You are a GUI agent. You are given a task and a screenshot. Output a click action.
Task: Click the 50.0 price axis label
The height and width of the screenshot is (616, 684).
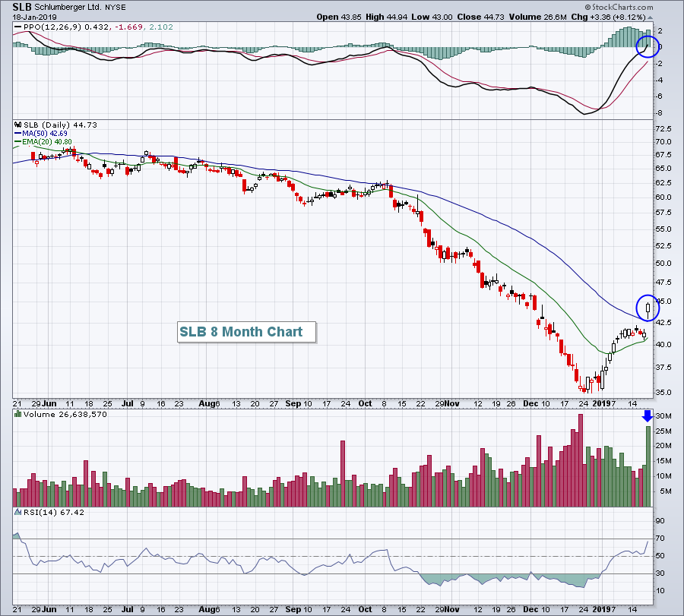pos(663,264)
